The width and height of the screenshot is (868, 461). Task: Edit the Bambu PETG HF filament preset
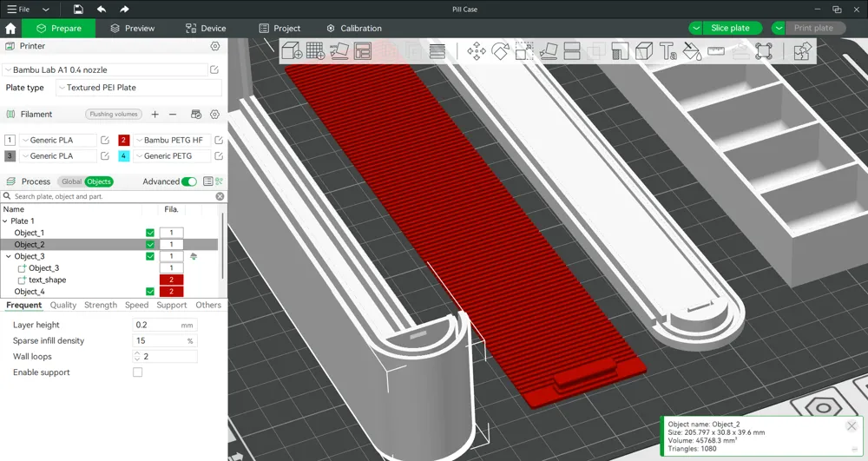tap(219, 140)
